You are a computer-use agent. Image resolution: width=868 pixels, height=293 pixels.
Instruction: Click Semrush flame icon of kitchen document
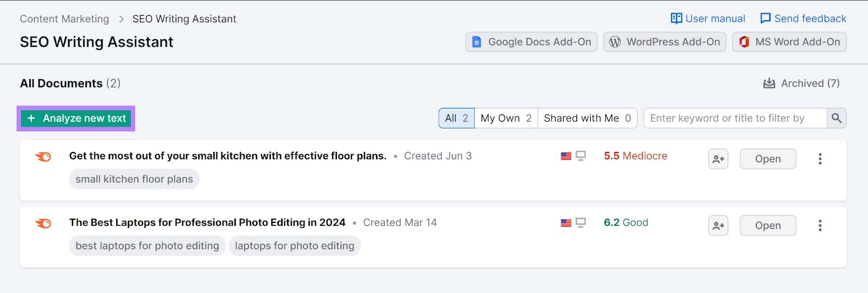click(43, 157)
